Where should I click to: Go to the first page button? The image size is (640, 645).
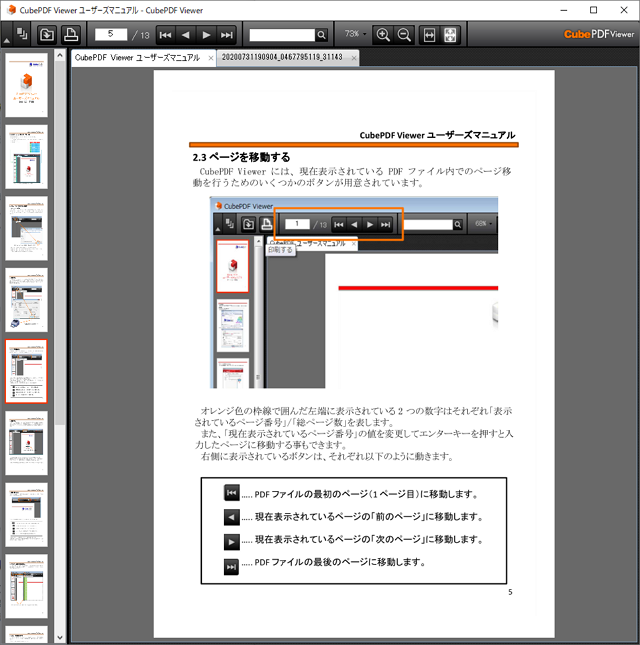[166, 34]
